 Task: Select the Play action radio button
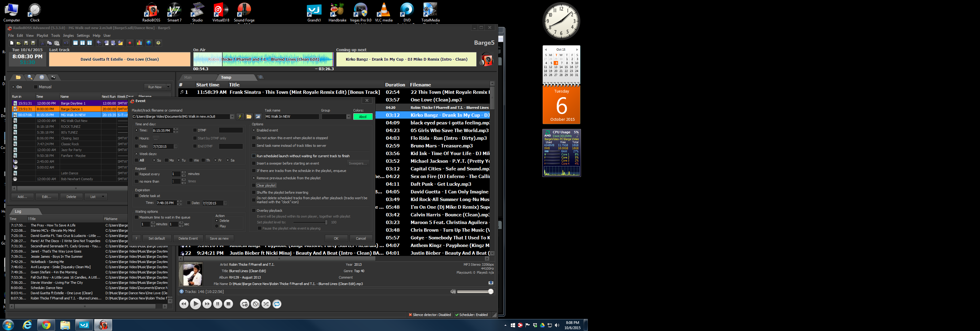[x=217, y=226]
